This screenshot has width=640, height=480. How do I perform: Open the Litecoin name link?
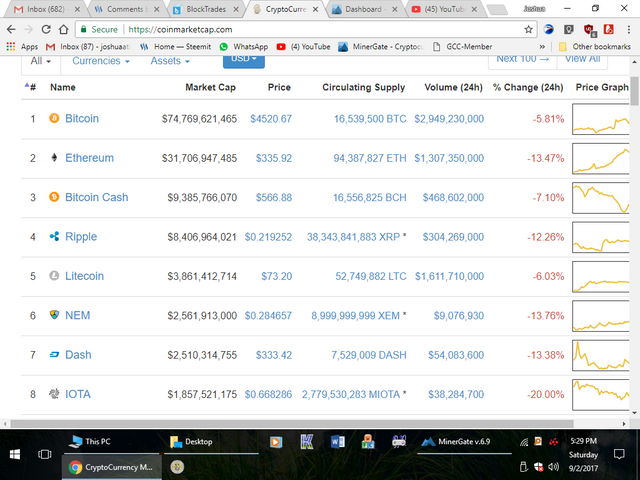(84, 276)
